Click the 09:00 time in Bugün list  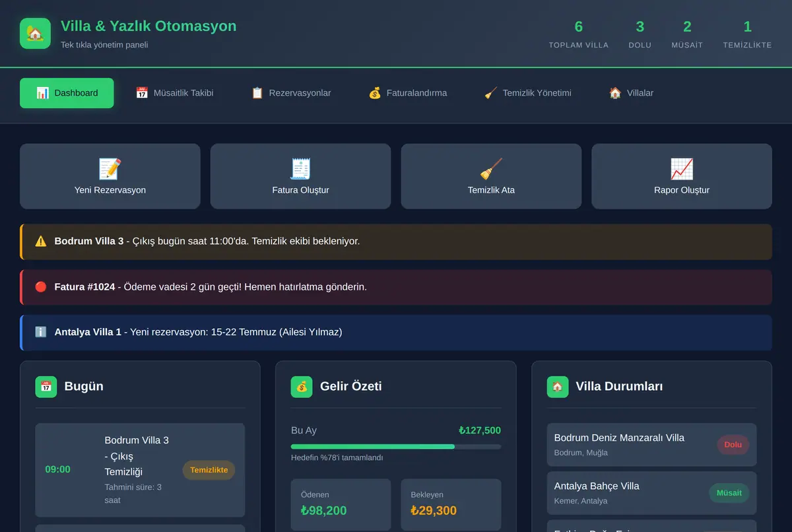(x=57, y=469)
